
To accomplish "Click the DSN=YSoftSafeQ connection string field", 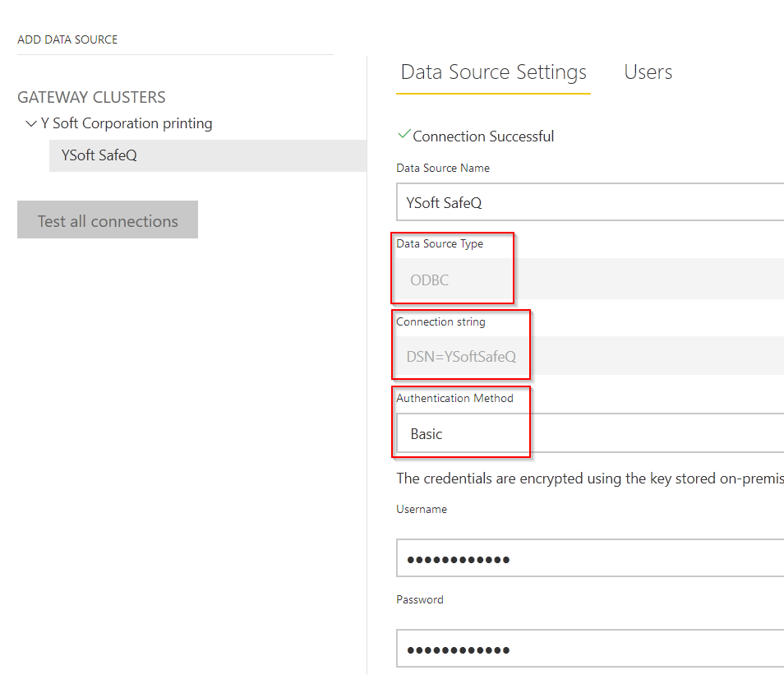I will (590, 356).
